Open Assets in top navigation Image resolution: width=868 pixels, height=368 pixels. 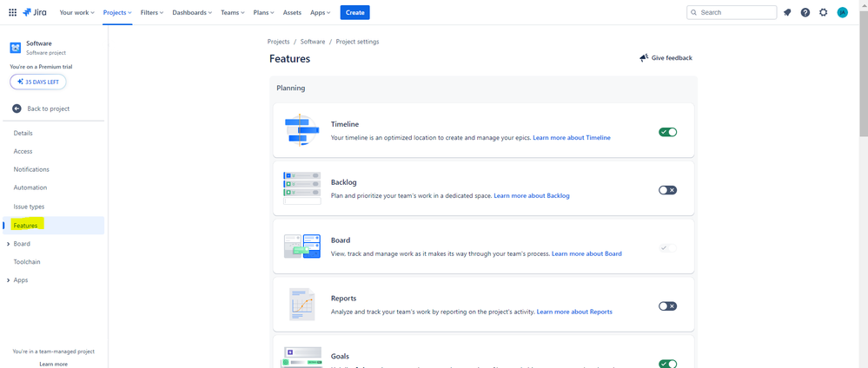pos(292,12)
